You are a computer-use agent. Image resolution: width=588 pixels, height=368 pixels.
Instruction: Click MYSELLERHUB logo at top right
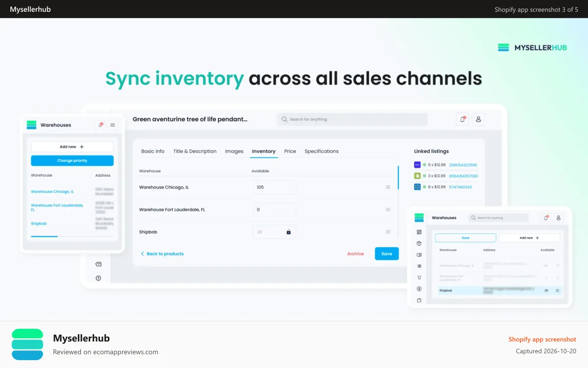click(x=532, y=48)
